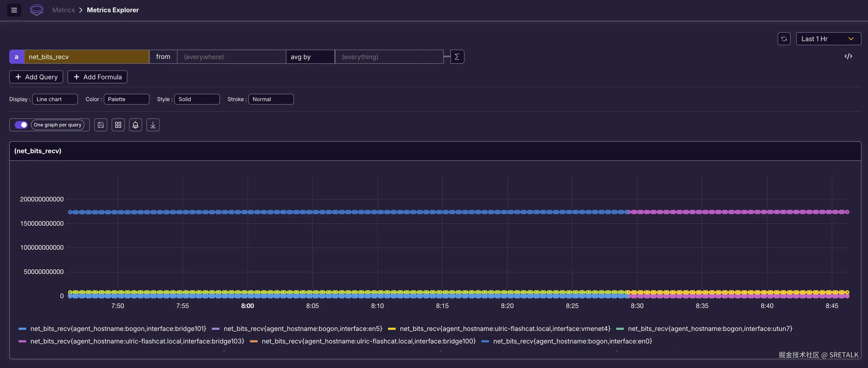Click the app logo icon
The width and height of the screenshot is (868, 368).
(x=36, y=10)
